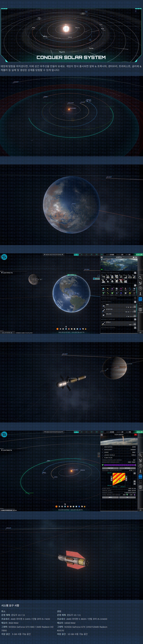
Task: Click the wrench icon next to Spacecraft section
Action: 135,302
